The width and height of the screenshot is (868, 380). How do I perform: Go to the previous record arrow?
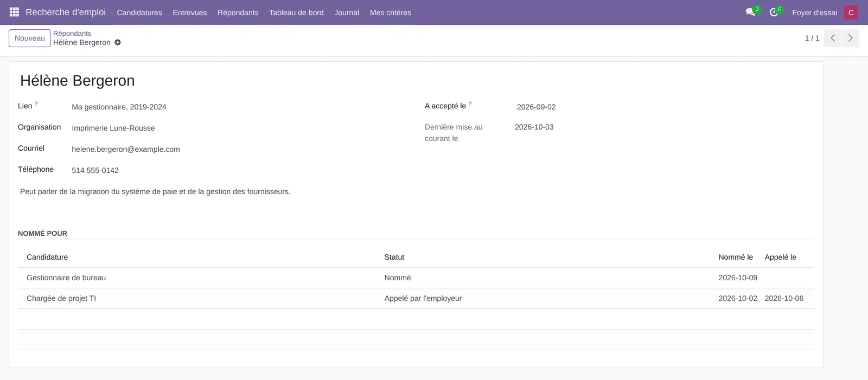[x=832, y=38]
